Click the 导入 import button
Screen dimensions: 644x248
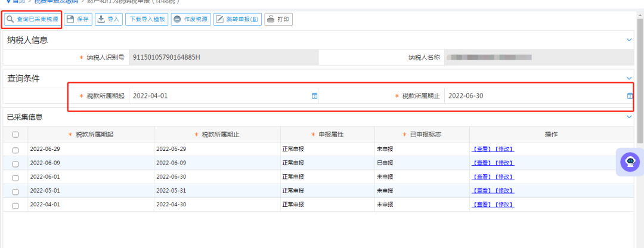(x=109, y=19)
